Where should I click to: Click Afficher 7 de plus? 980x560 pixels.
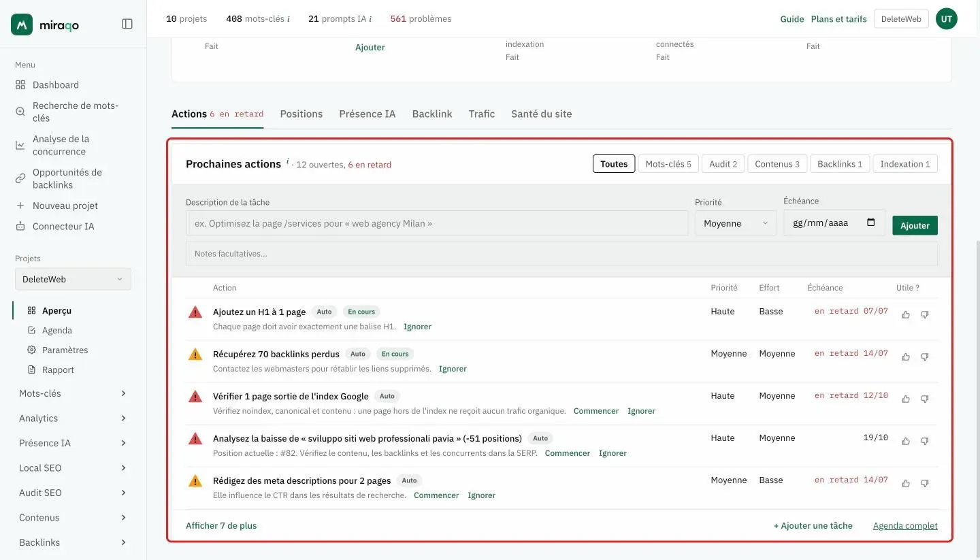(221, 525)
